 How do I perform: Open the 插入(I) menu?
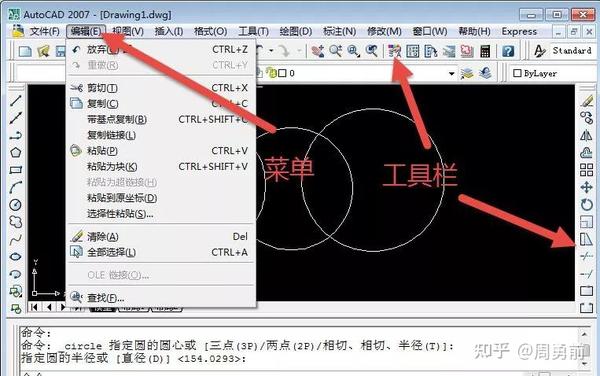click(169, 31)
